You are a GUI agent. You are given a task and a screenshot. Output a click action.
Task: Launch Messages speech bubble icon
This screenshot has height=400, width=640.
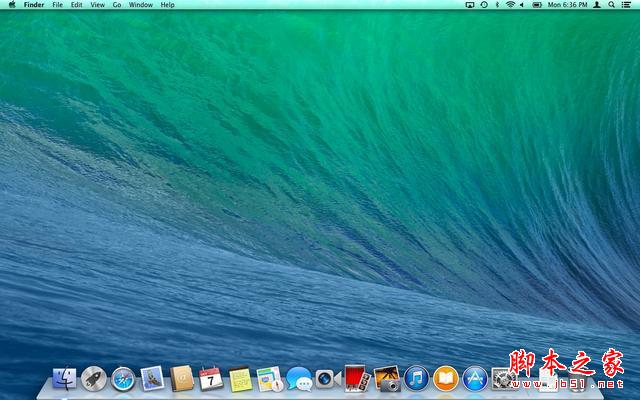coord(298,378)
